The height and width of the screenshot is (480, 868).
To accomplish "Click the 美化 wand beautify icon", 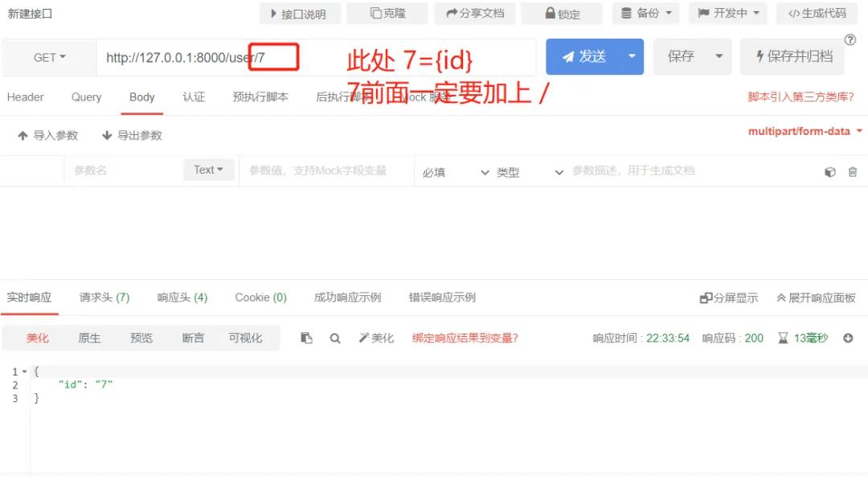I will click(364, 338).
